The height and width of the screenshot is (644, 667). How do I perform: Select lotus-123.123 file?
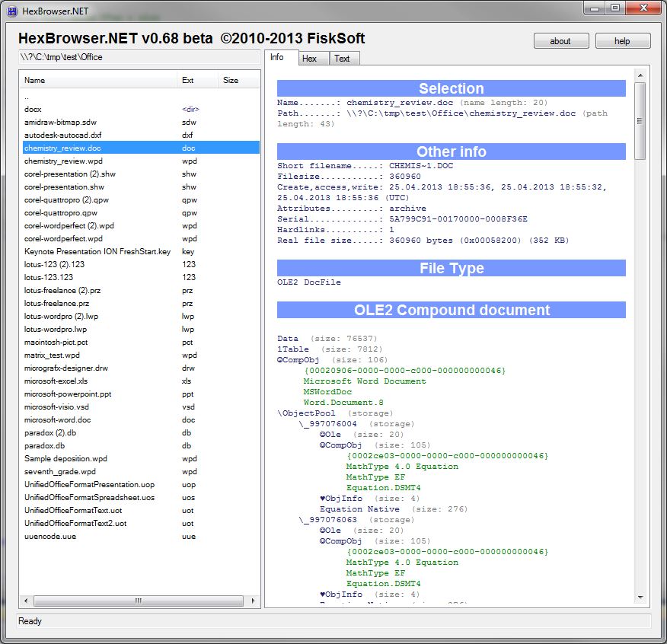pyautogui.click(x=141, y=277)
